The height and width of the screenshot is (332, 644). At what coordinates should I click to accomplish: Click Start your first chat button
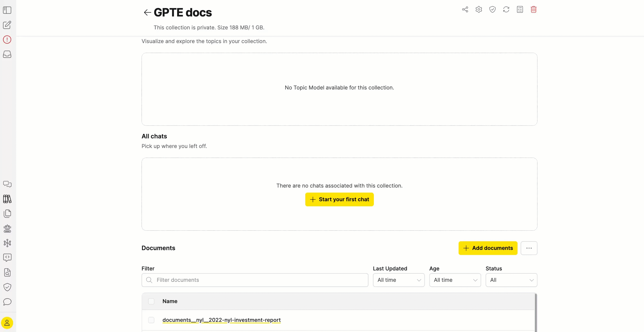pyautogui.click(x=339, y=199)
